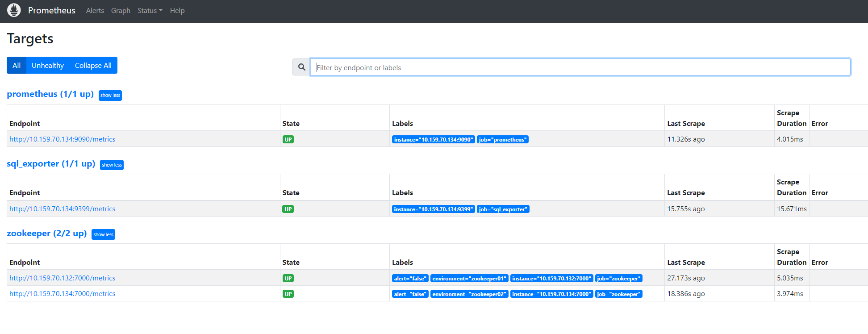Select the All targets filter button
Viewport: 868px width, 334px height.
click(x=17, y=65)
